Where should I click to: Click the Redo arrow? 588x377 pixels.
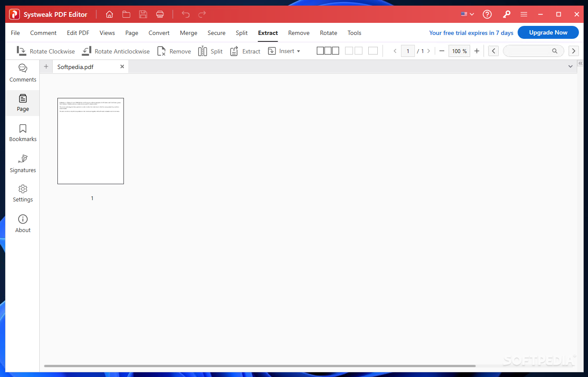tap(202, 14)
